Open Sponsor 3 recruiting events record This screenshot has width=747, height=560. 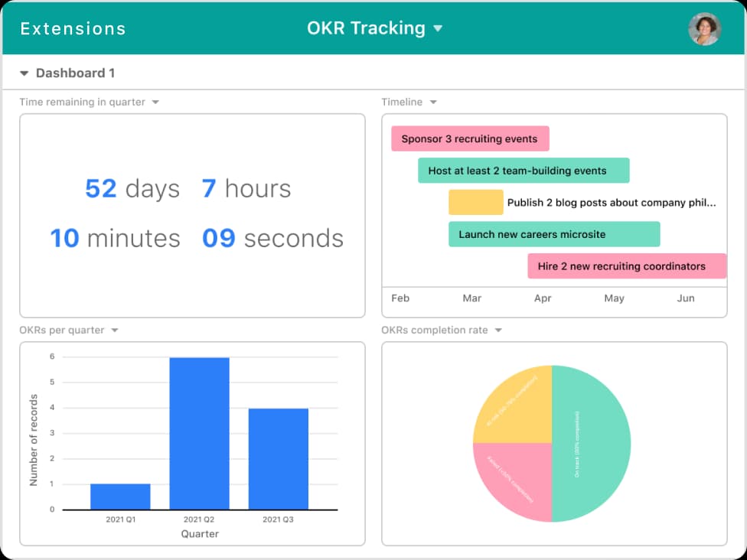pos(470,138)
